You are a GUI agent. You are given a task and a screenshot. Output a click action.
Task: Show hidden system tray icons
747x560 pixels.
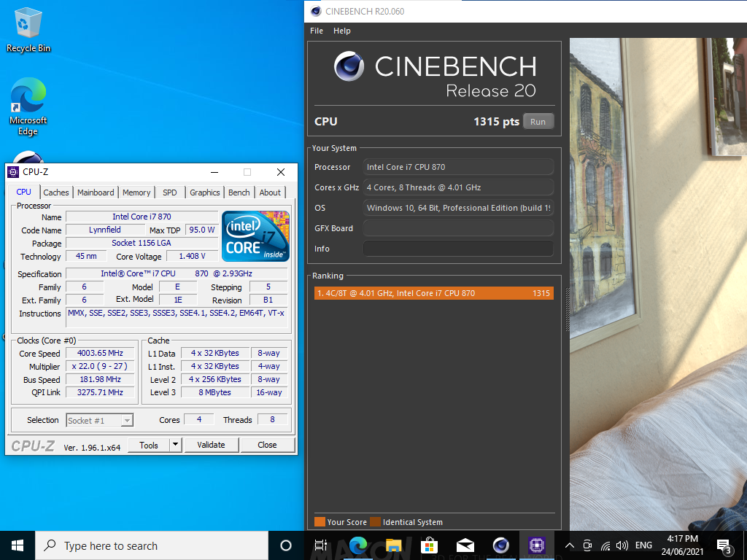tap(570, 545)
